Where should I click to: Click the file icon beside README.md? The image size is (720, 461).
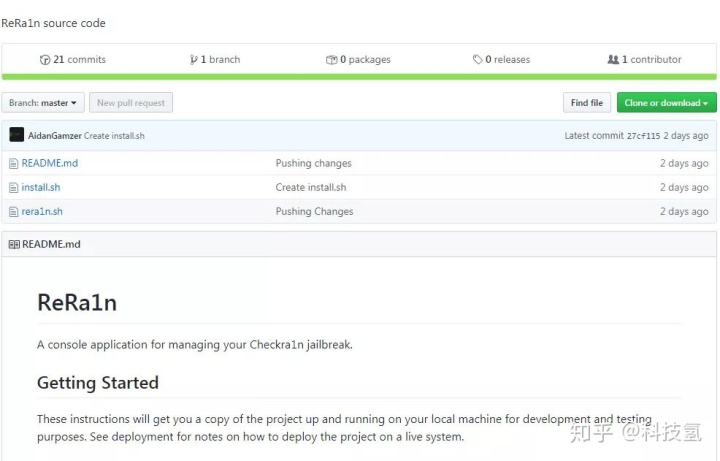pos(14,163)
